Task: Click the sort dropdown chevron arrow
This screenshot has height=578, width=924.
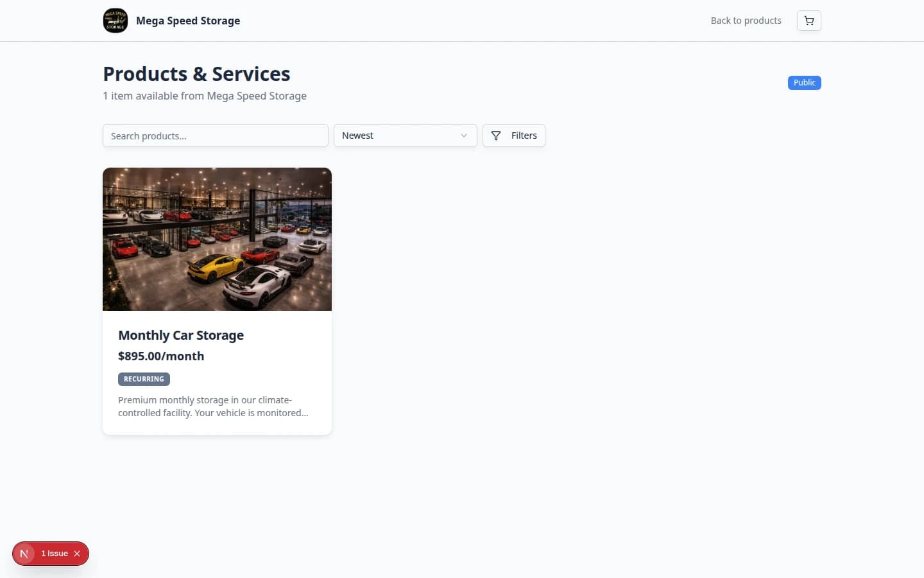Action: click(464, 136)
